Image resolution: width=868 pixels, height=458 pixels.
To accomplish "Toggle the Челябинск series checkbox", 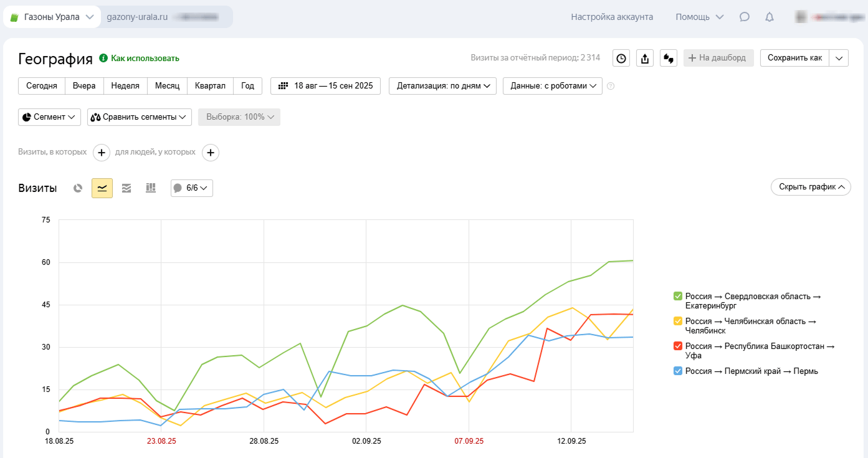I will coord(677,321).
